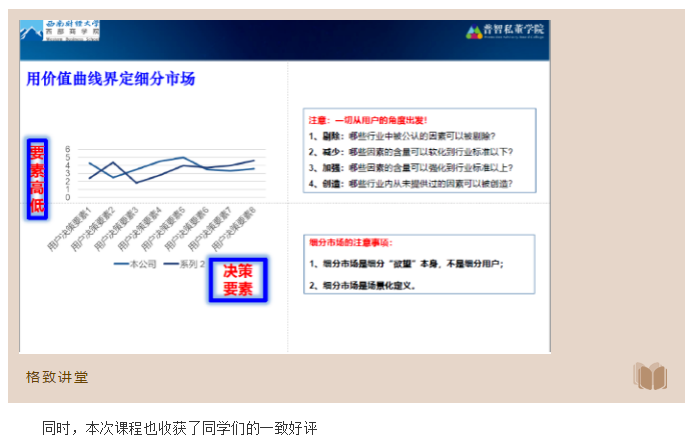
Task: Select the 加强 list item
Action: [x=417, y=168]
